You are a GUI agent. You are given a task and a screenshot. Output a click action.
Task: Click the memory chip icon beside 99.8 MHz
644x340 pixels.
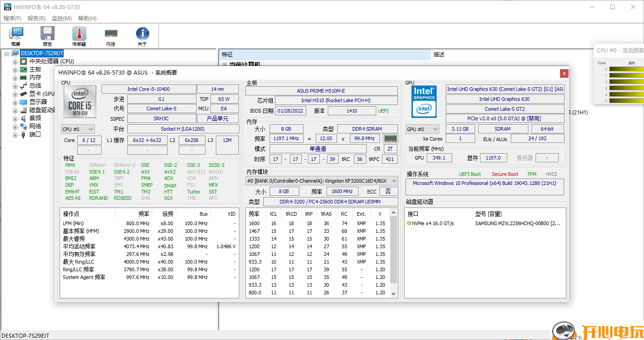pyautogui.click(x=391, y=138)
